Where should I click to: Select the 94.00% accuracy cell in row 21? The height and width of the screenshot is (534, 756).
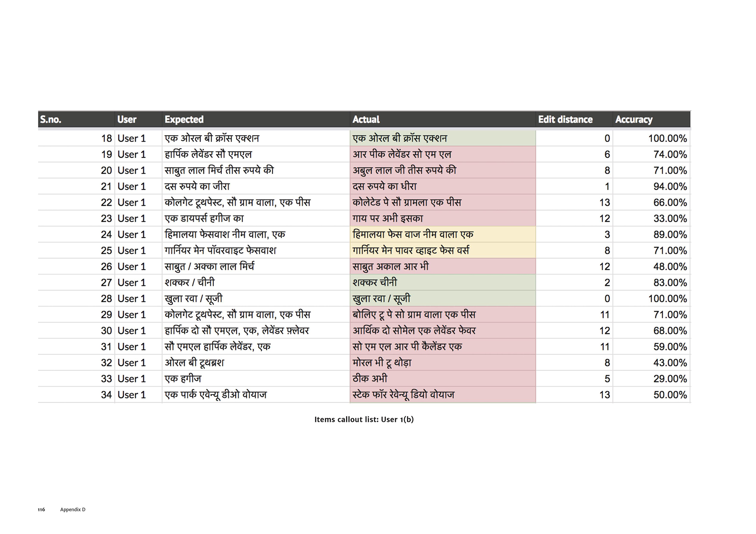(x=670, y=187)
